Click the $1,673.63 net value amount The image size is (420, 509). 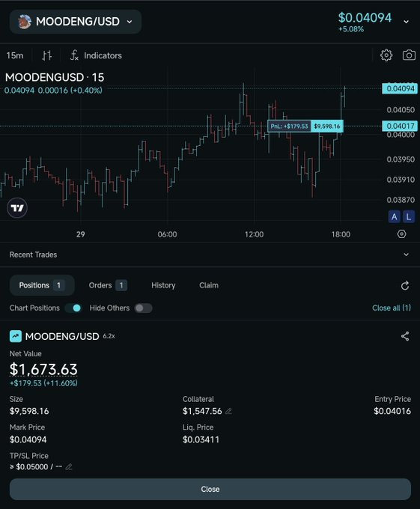[43, 369]
